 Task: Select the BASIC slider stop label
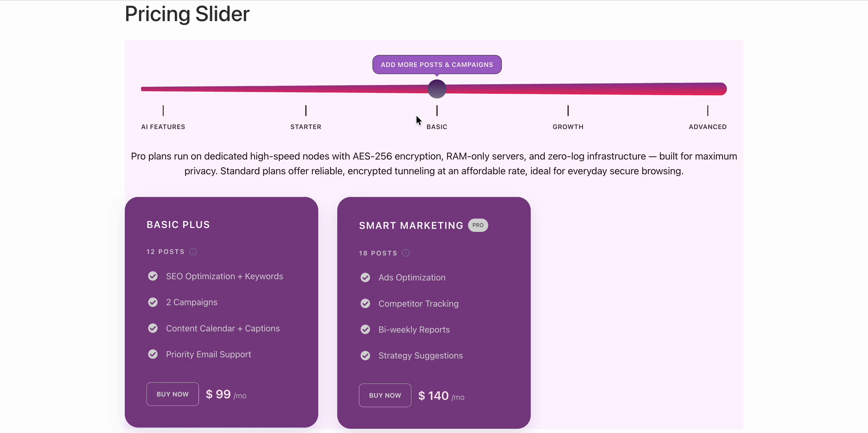[x=437, y=127]
